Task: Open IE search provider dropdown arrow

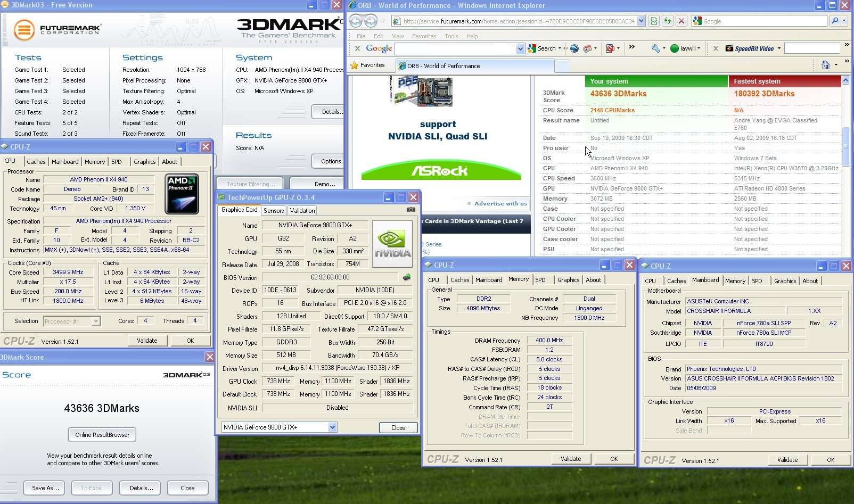Action: pos(844,21)
